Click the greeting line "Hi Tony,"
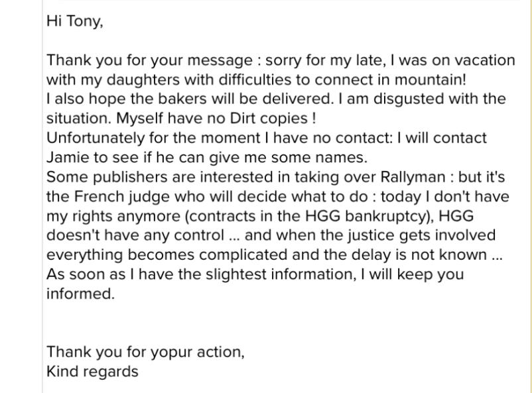 click(74, 21)
